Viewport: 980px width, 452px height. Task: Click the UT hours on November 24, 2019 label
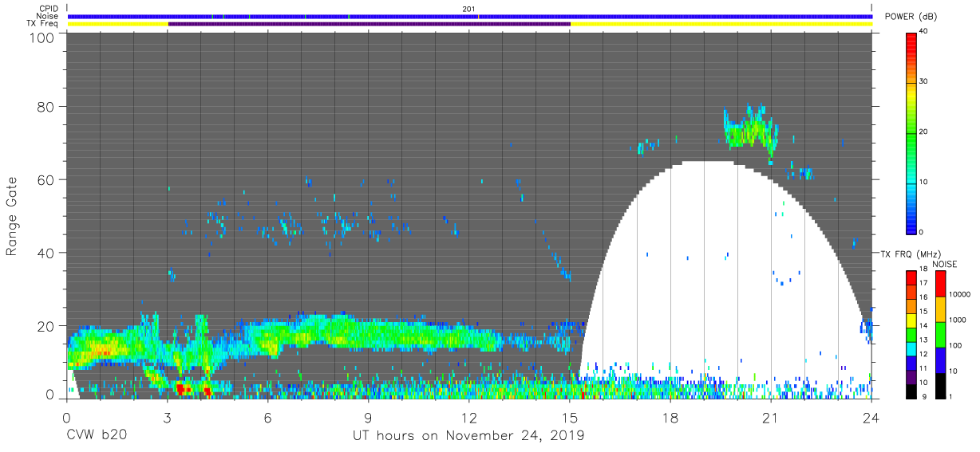[468, 436]
